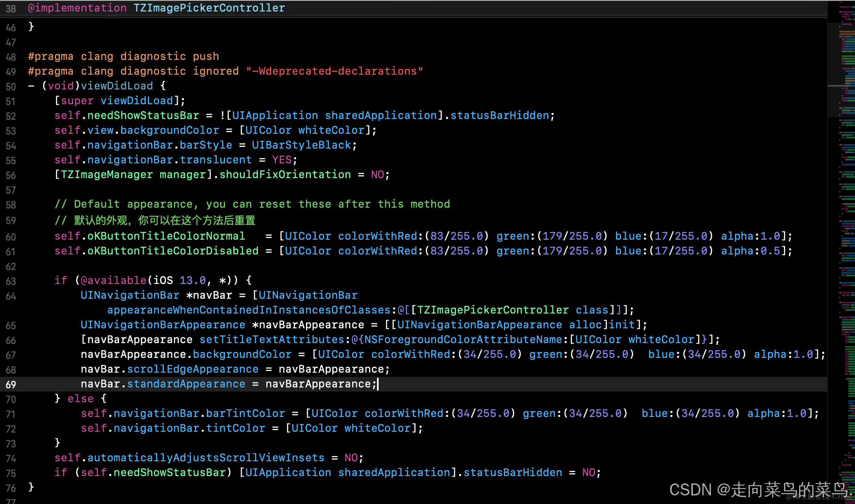This screenshot has height=504, width=855.
Task: Click line number 50 in the gutter
Action: (11, 87)
